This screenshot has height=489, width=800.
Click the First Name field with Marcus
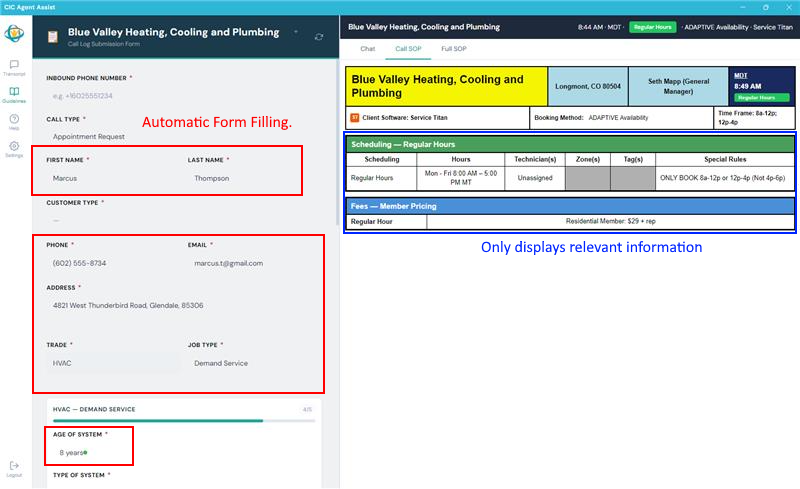113,178
